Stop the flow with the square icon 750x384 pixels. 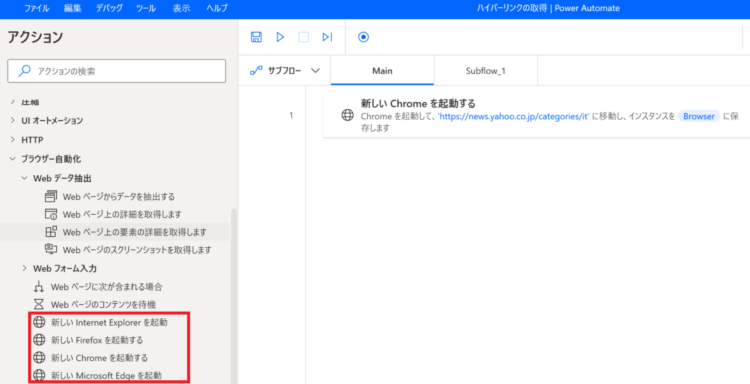pyautogui.click(x=303, y=37)
